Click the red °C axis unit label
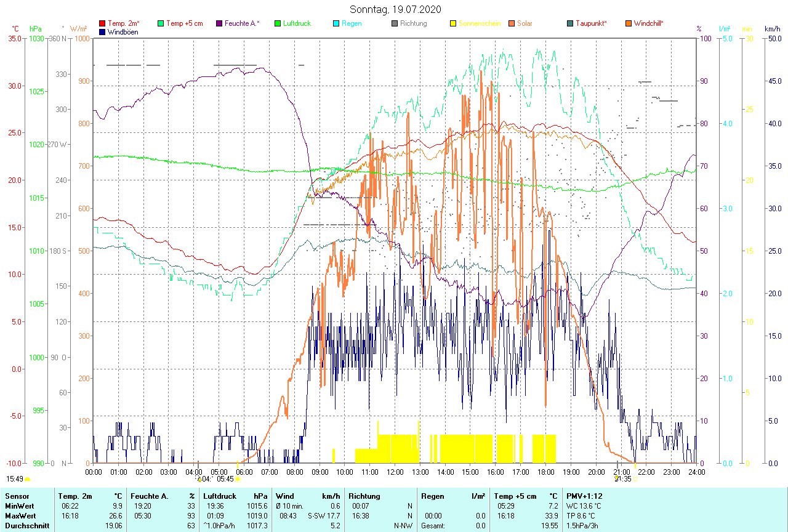 pos(15,29)
